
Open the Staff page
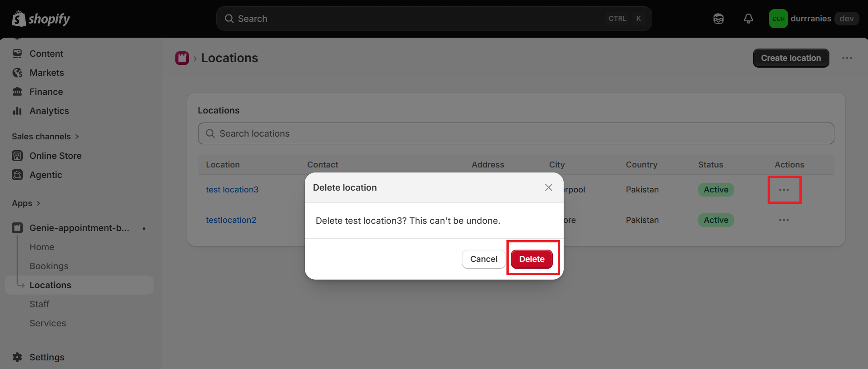[x=40, y=304]
